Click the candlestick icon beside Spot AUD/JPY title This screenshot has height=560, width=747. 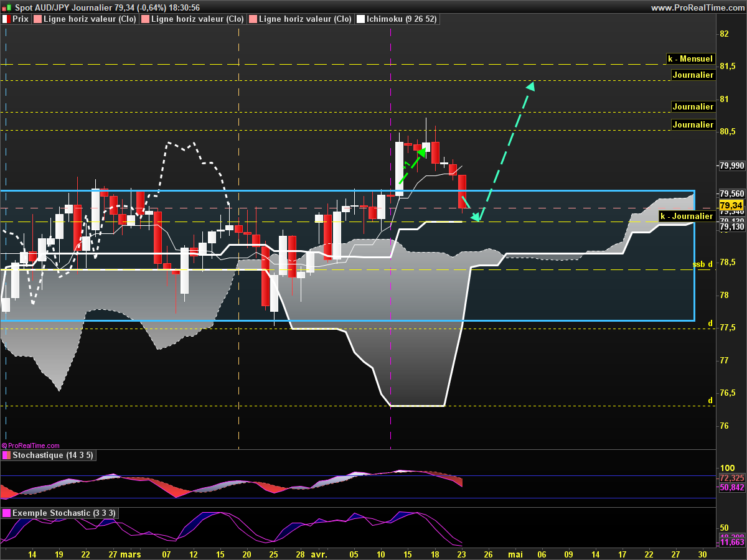pyautogui.click(x=7, y=7)
